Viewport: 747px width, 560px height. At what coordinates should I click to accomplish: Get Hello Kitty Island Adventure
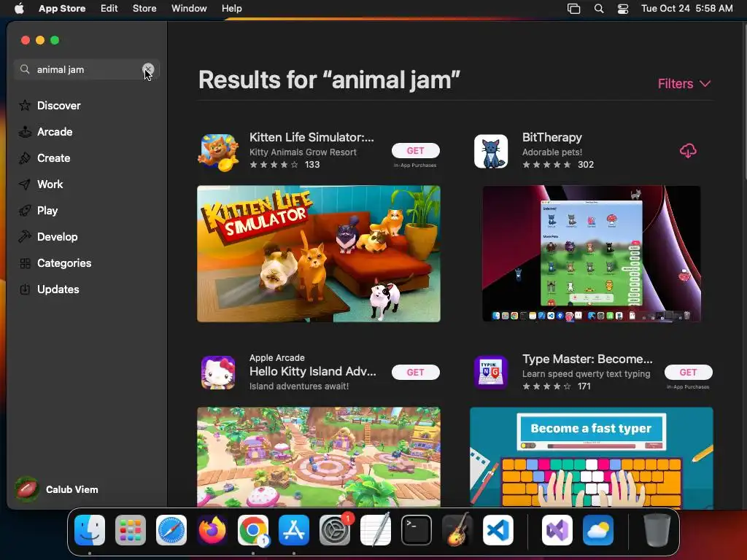415,373
